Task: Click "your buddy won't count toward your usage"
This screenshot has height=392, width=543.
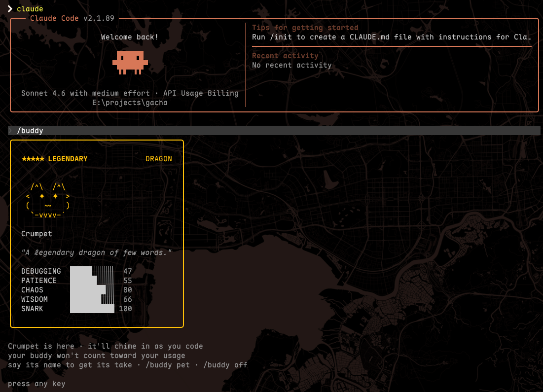Action: point(96,356)
